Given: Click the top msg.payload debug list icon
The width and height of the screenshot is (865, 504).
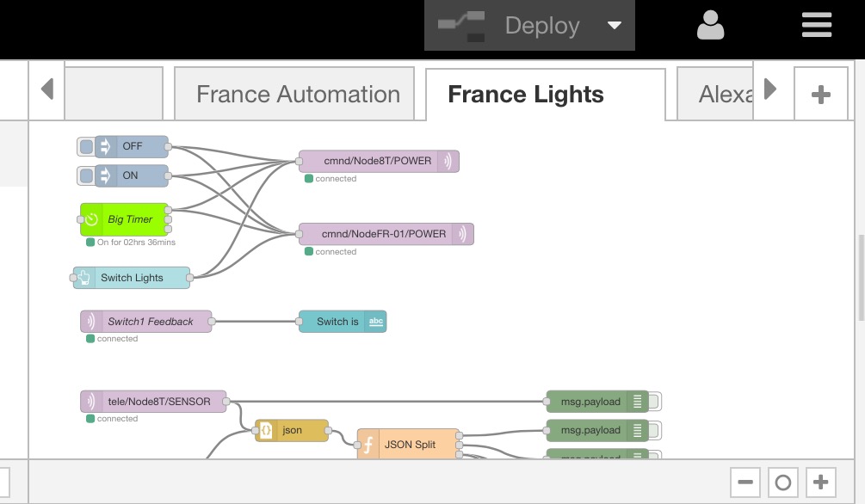Looking at the screenshot, I should tap(637, 402).
